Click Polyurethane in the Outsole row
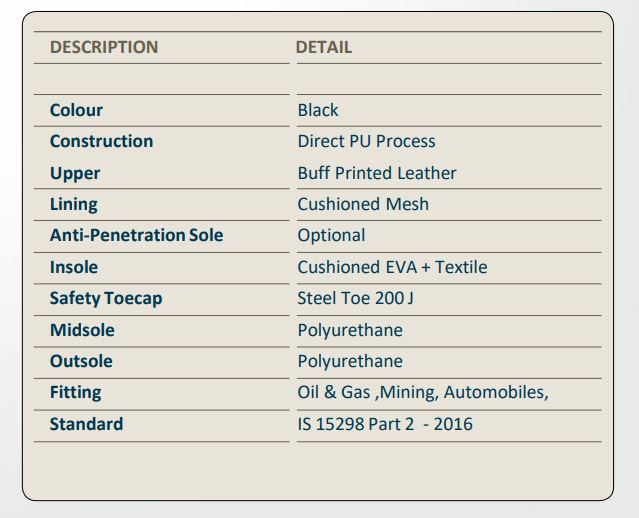 [x=350, y=361]
